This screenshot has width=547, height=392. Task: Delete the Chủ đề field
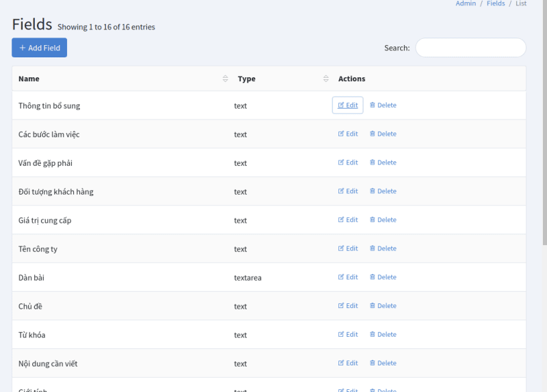point(383,305)
